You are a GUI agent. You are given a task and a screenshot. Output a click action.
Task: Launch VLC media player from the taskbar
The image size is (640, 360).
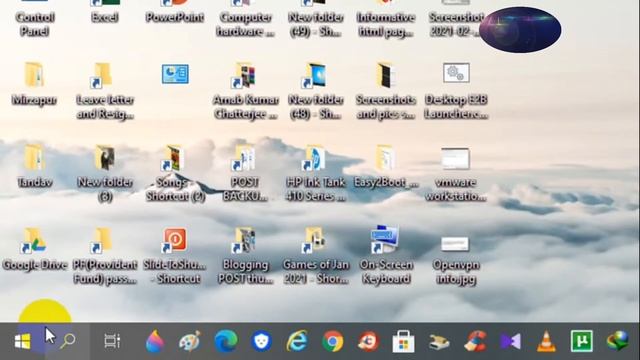(x=546, y=341)
